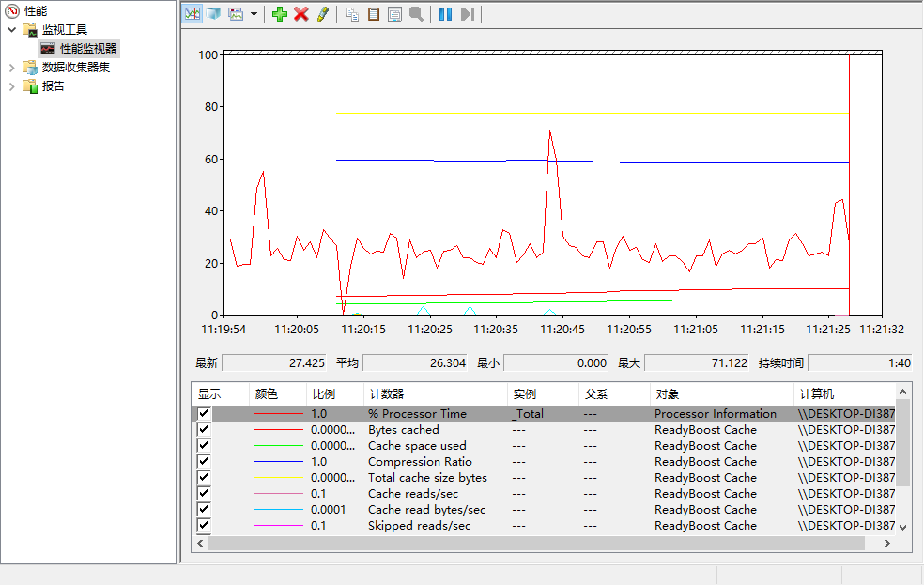Click the 最新 value field 27.425
The image size is (924, 585).
tap(274, 362)
